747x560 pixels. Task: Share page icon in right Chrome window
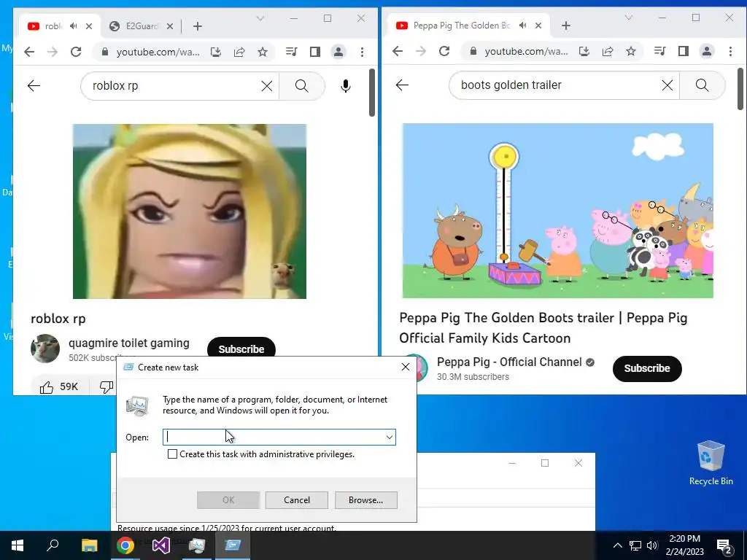608,51
